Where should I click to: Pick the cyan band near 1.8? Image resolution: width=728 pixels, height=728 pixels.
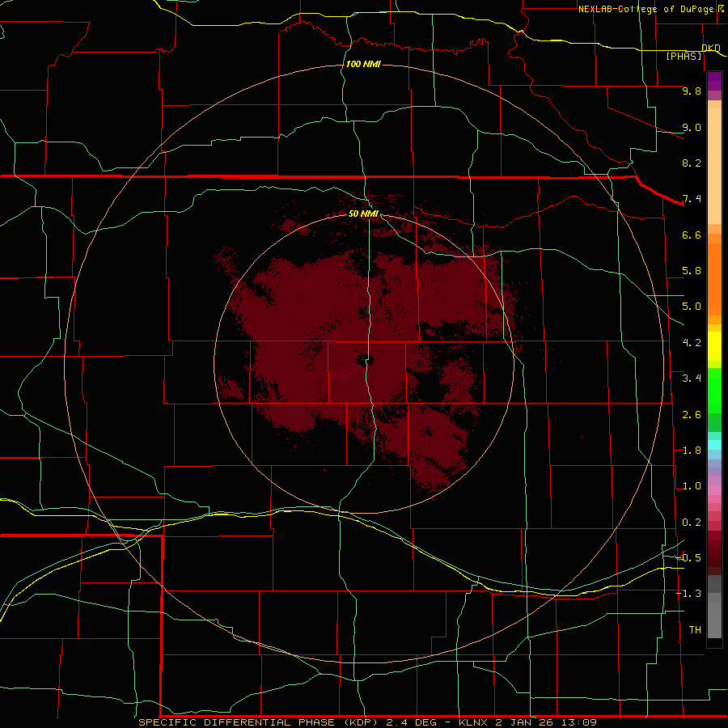pos(714,445)
